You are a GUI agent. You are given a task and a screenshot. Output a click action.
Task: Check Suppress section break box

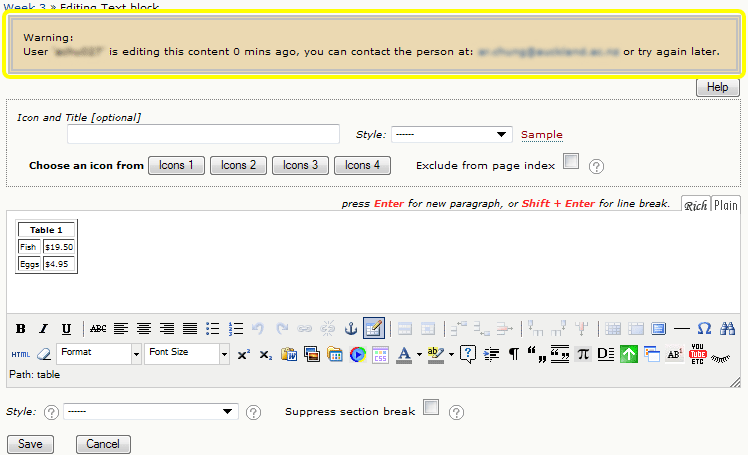pyautogui.click(x=431, y=407)
